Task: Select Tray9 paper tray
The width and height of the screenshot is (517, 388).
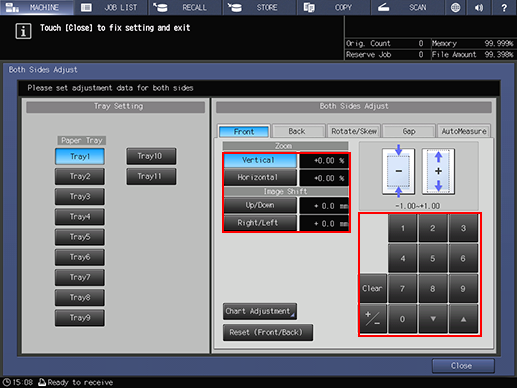Action: (80, 318)
